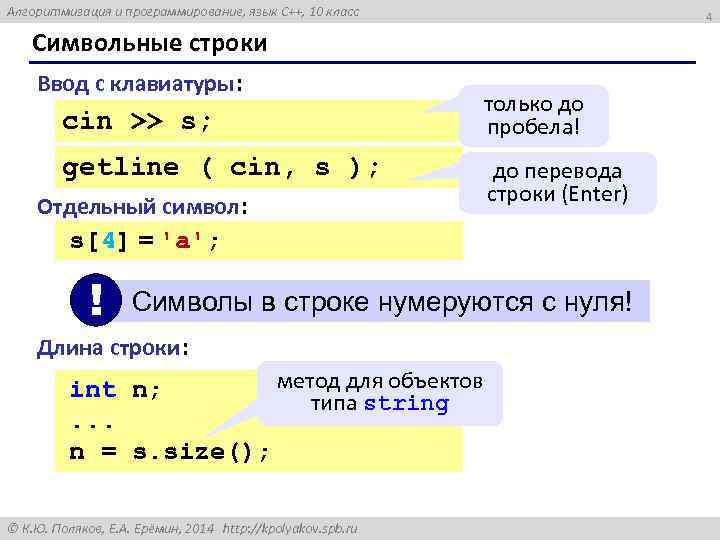The image size is (720, 540).
Task: Click the slide title 'Символьные строки'
Action: (149, 44)
